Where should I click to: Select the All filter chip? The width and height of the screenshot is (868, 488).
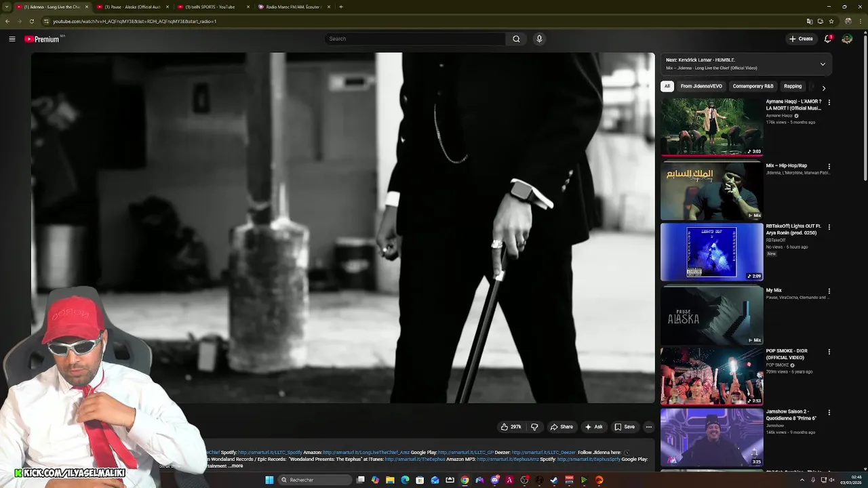(x=667, y=86)
